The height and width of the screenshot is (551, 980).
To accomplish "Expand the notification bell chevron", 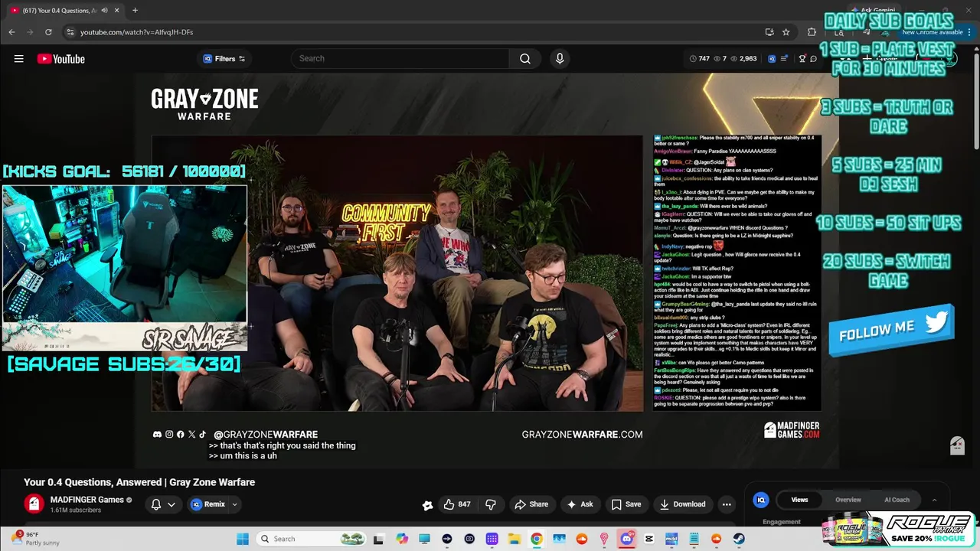I will coord(171,504).
